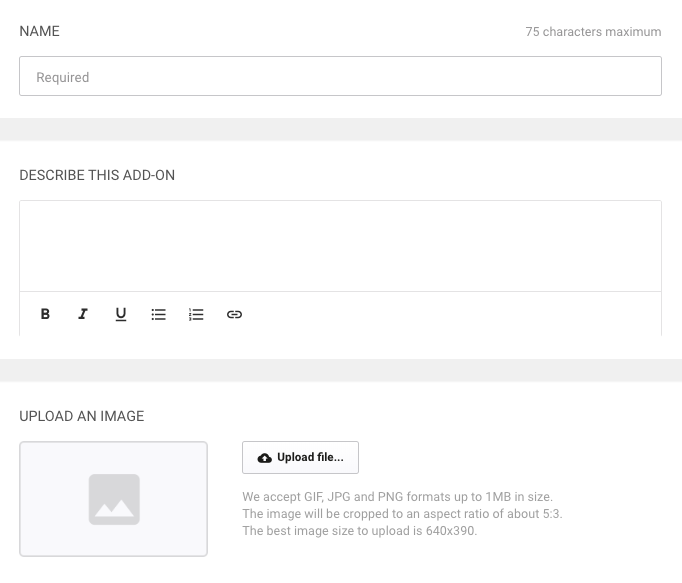Image resolution: width=682 pixels, height=583 pixels.
Task: Toggle italic formatting in description editor
Action: (x=83, y=314)
